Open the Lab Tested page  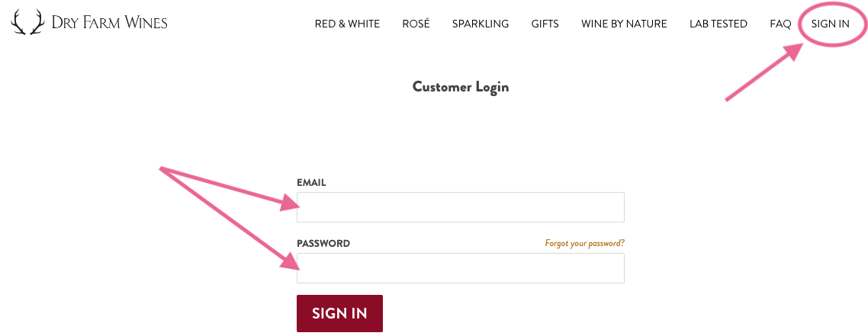pos(718,24)
